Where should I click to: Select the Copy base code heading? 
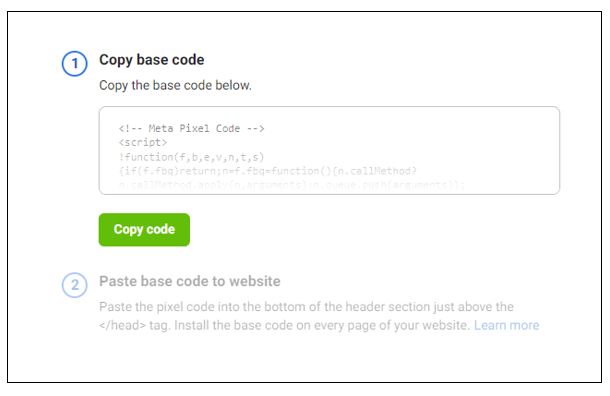tap(152, 60)
